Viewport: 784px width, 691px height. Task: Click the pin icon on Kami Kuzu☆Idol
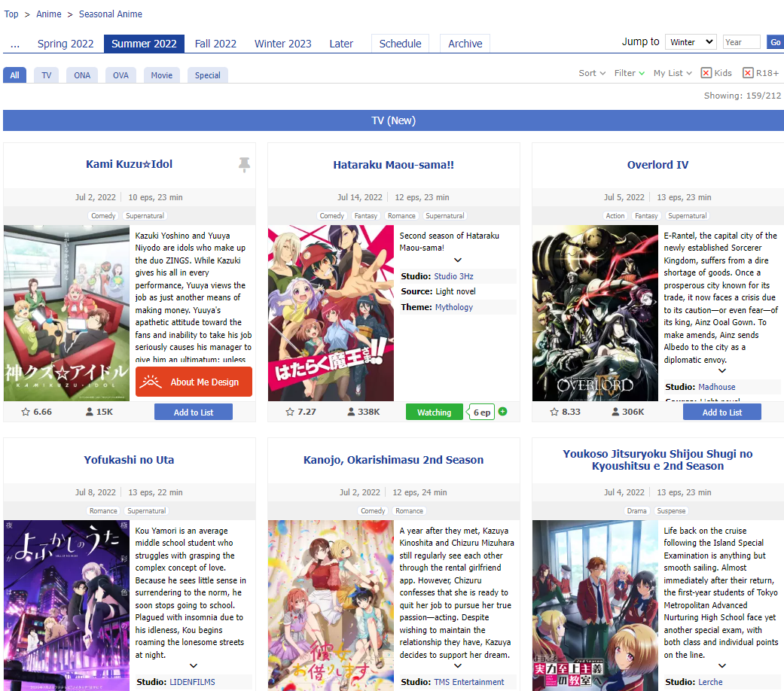click(244, 165)
